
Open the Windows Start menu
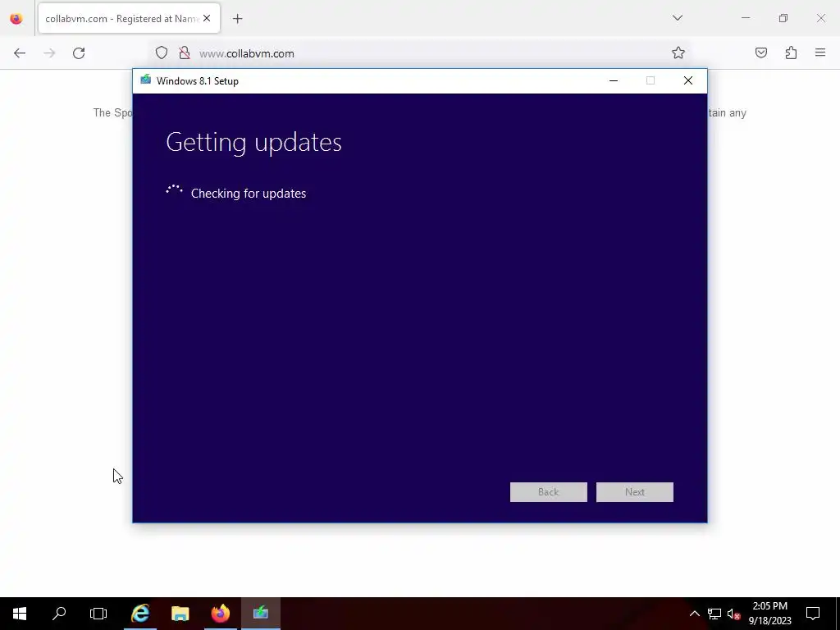point(20,614)
